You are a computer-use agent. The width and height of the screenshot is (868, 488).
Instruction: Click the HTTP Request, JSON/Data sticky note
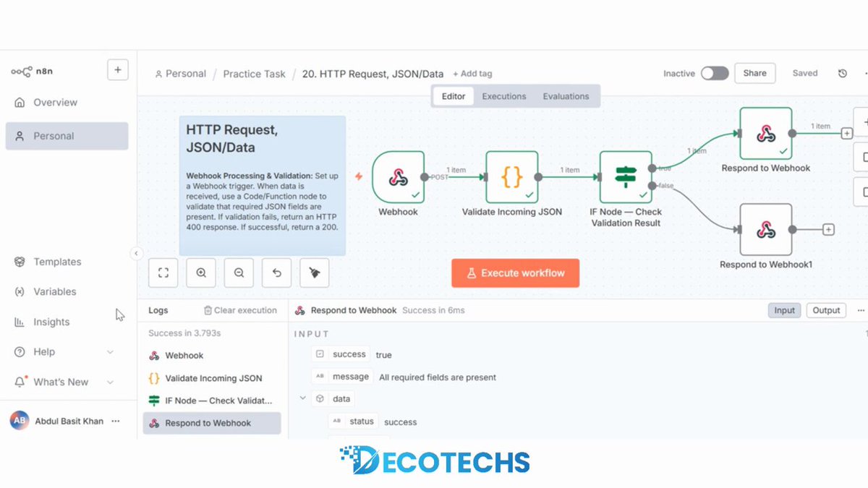(263, 186)
